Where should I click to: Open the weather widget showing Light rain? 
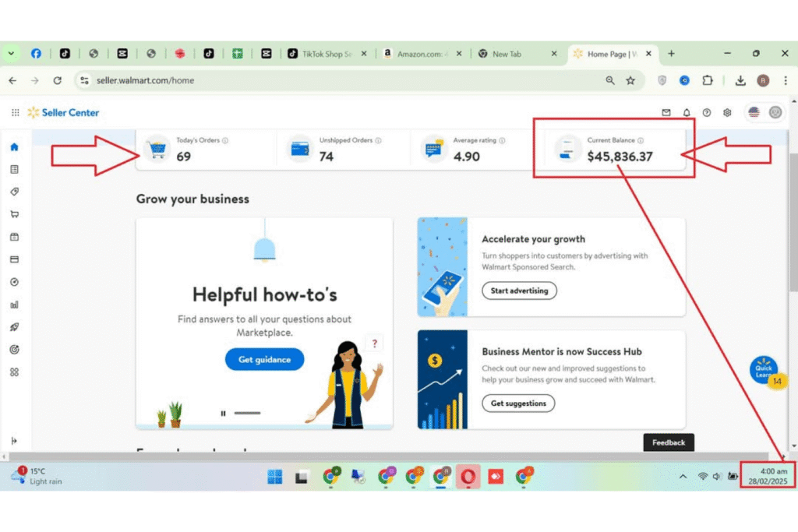tap(36, 476)
